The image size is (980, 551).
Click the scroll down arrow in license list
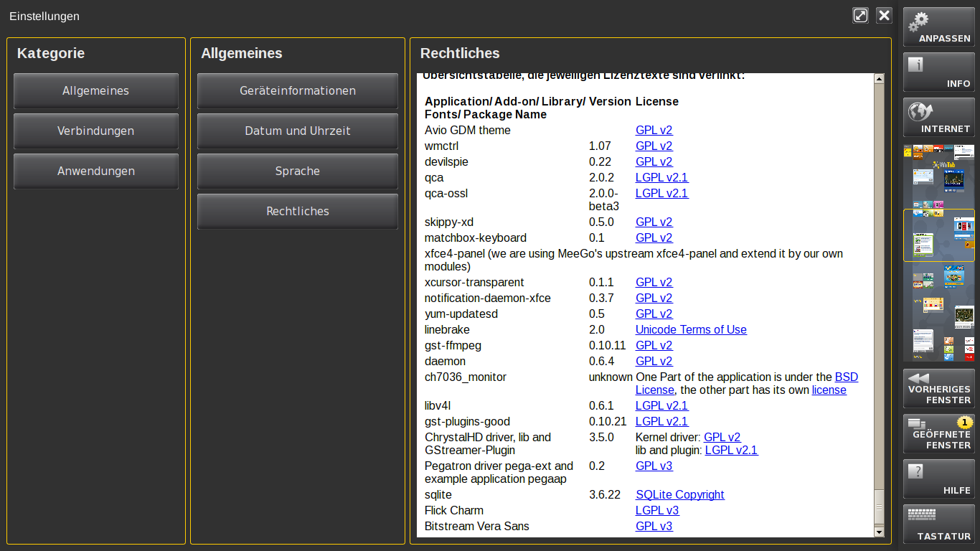[x=879, y=532]
